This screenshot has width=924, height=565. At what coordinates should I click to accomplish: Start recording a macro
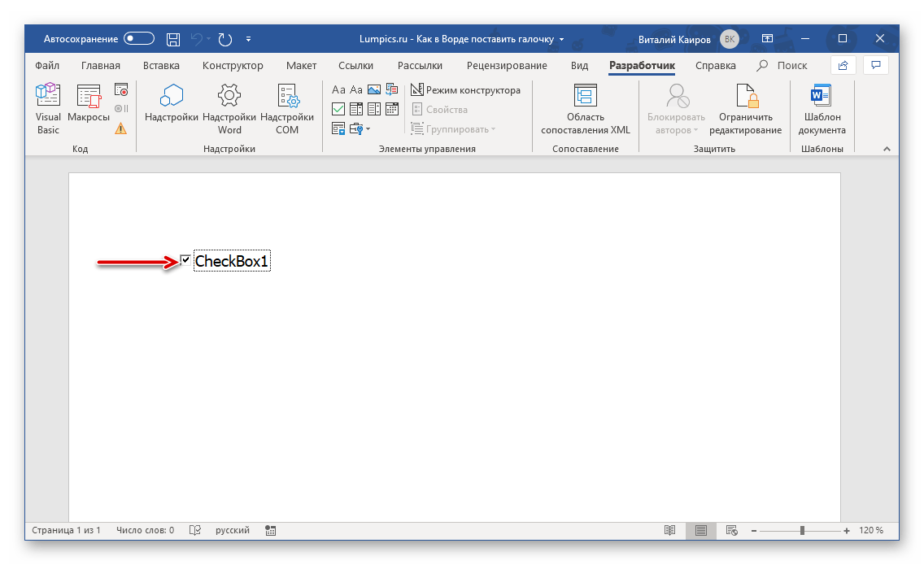(x=121, y=90)
